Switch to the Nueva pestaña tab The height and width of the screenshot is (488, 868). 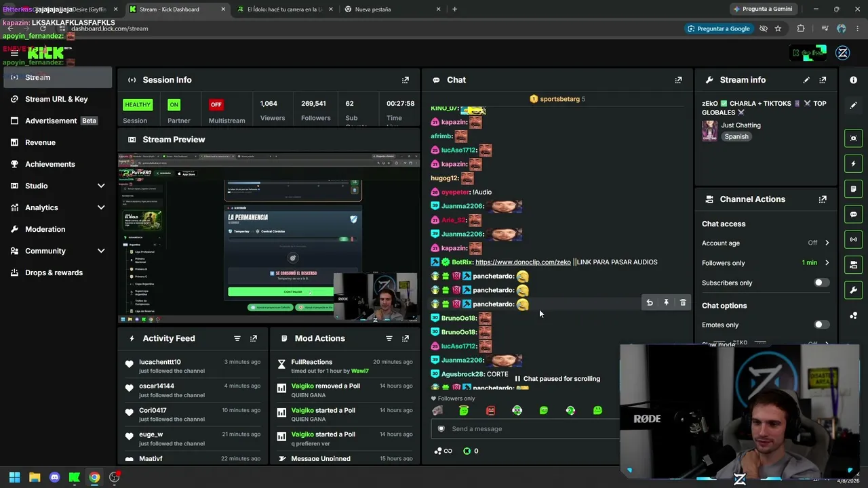point(393,9)
